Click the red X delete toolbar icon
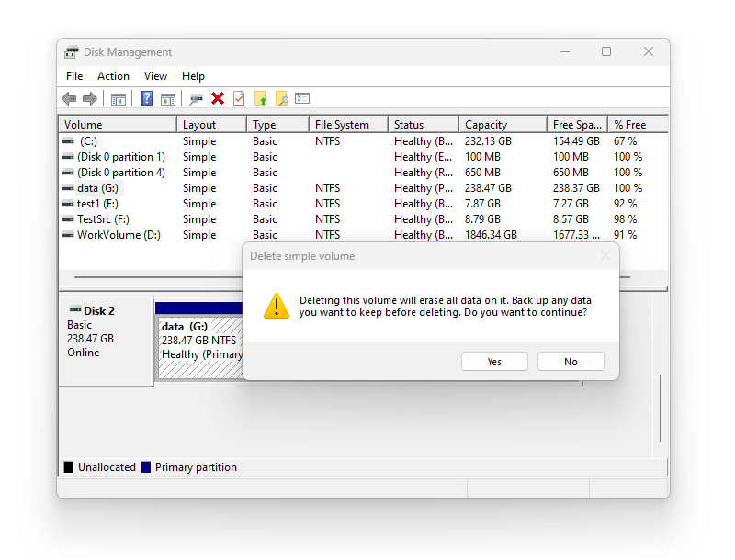 tap(218, 98)
